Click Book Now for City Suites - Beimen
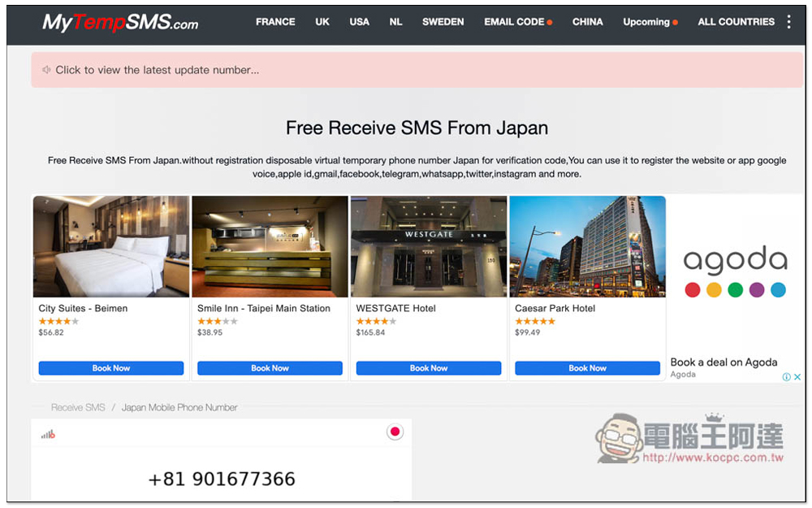 110,368
